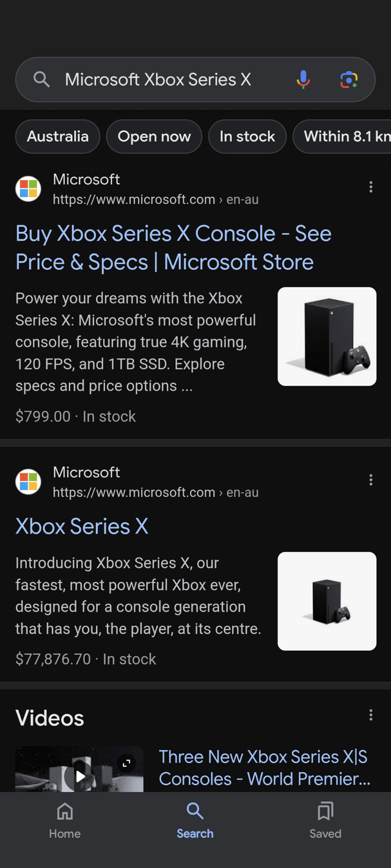Toggle the Australia filter chip
The image size is (391, 868).
(57, 137)
